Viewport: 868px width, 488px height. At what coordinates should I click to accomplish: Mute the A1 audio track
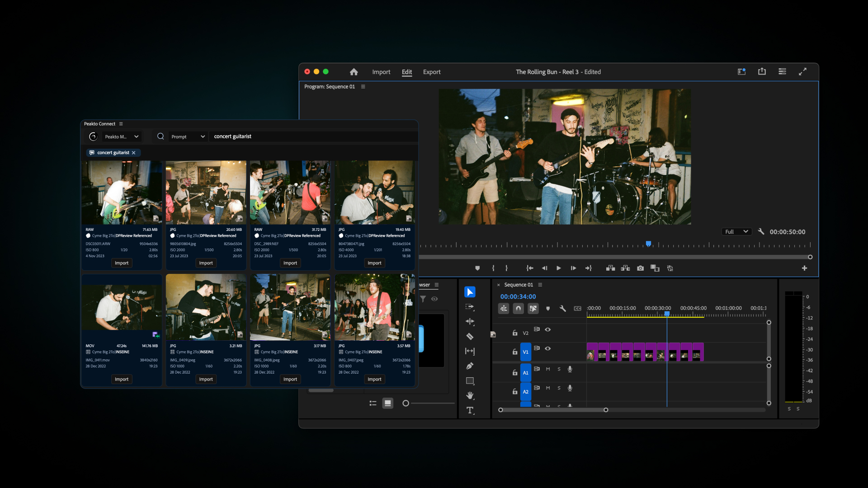[x=548, y=369]
